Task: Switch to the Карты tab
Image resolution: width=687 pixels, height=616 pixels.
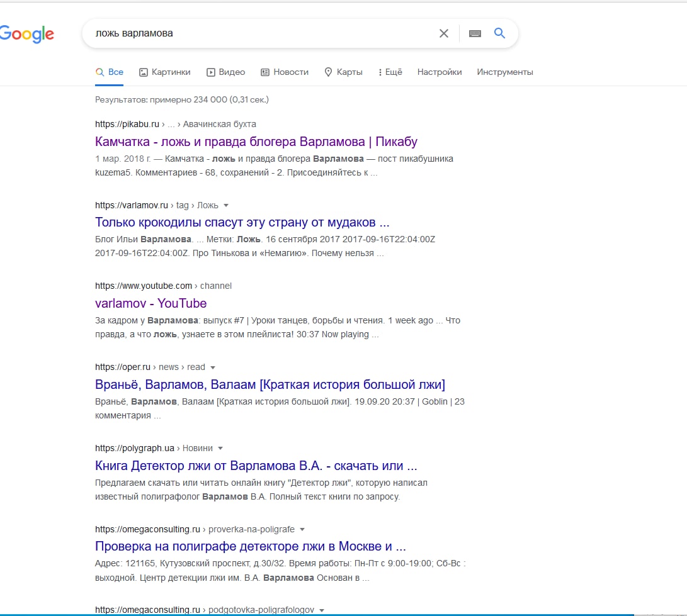Action: point(344,72)
